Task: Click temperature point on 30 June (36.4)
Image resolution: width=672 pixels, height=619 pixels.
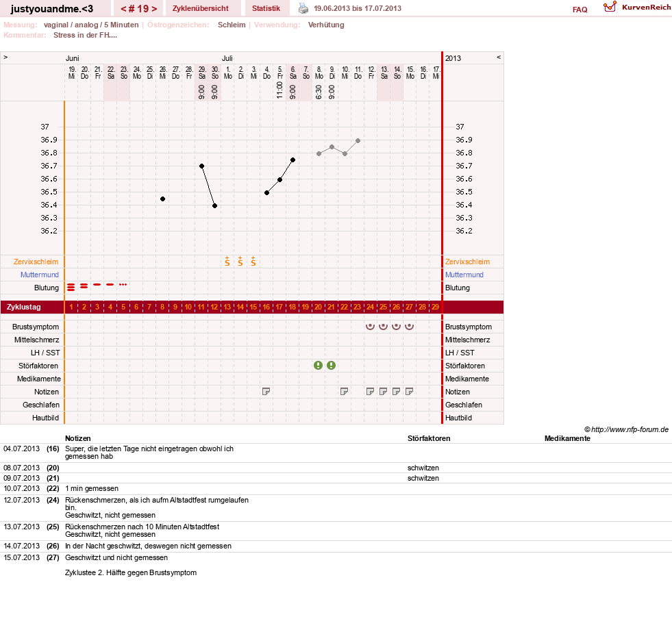Action: [x=214, y=206]
